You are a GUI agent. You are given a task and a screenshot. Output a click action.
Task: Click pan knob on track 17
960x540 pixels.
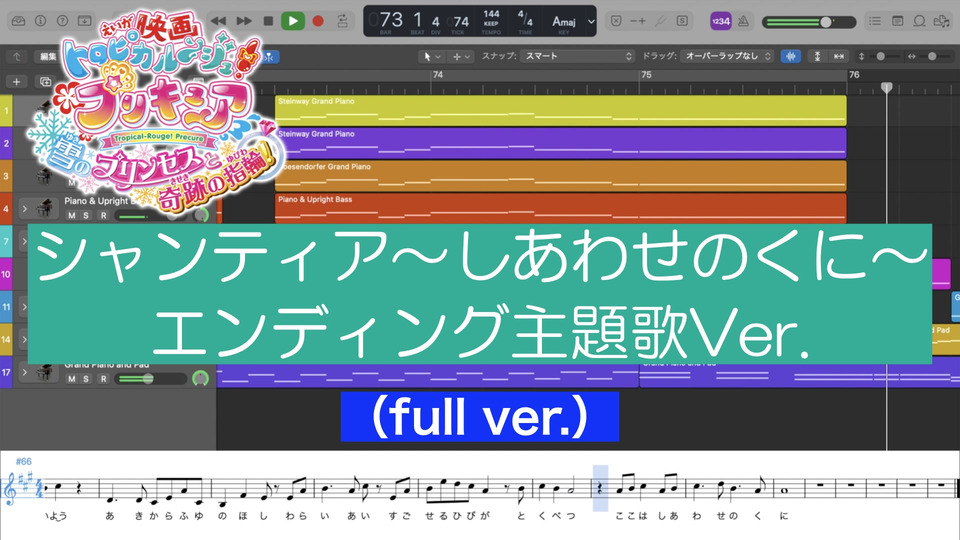pyautogui.click(x=200, y=378)
